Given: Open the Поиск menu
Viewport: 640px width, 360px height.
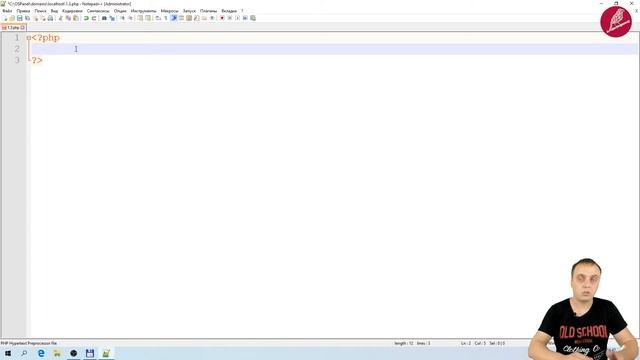Looking at the screenshot, I should click(x=40, y=11).
